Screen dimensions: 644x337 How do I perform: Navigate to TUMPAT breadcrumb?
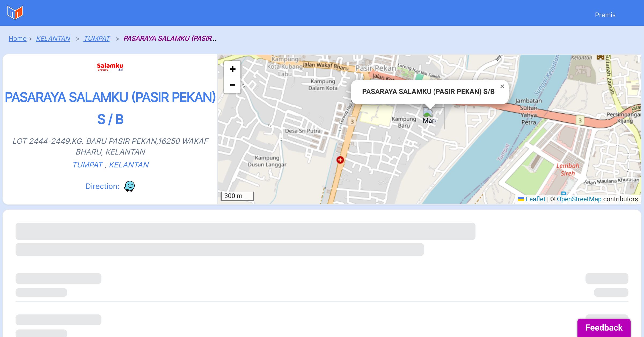97,39
